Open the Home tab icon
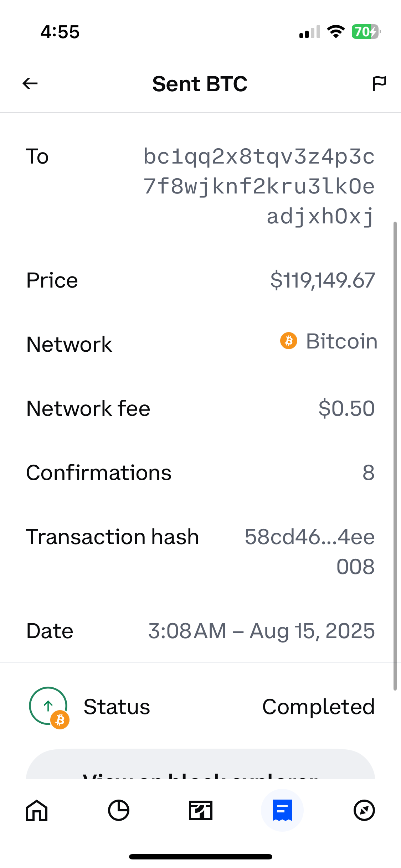The height and width of the screenshot is (868, 401). (x=37, y=810)
